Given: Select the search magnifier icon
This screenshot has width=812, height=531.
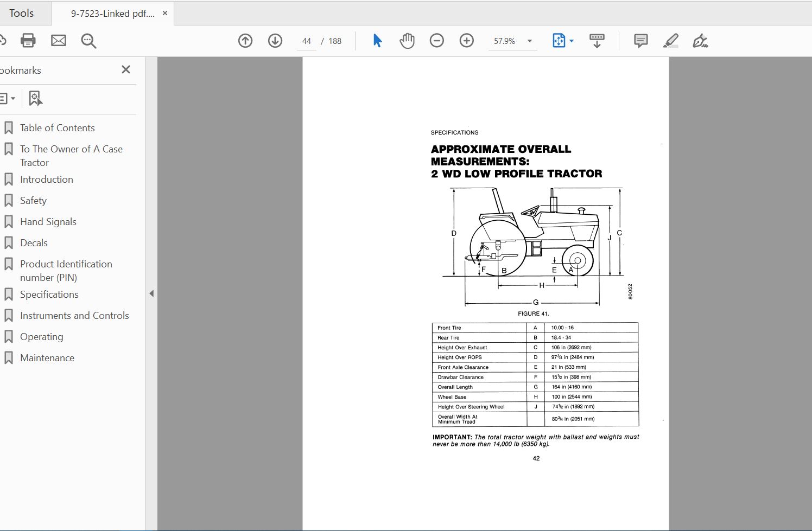Looking at the screenshot, I should [x=88, y=40].
